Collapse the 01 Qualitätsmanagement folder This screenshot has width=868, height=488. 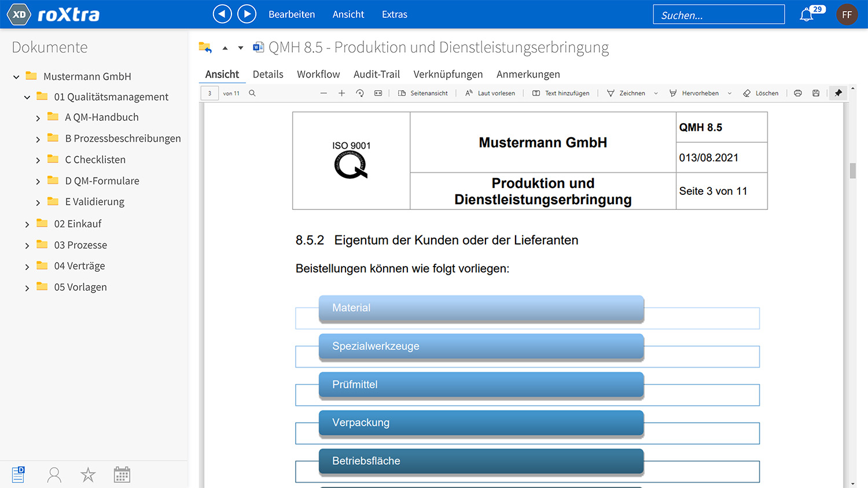click(x=27, y=97)
